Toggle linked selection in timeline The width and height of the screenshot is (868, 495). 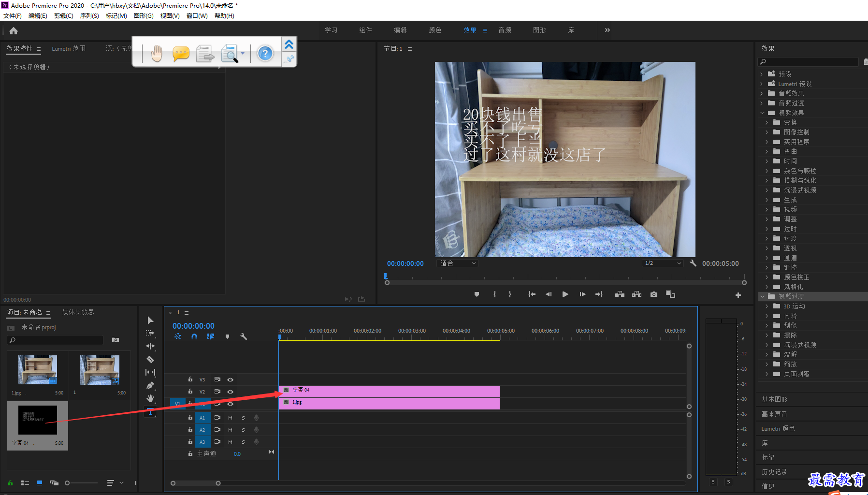coord(211,336)
